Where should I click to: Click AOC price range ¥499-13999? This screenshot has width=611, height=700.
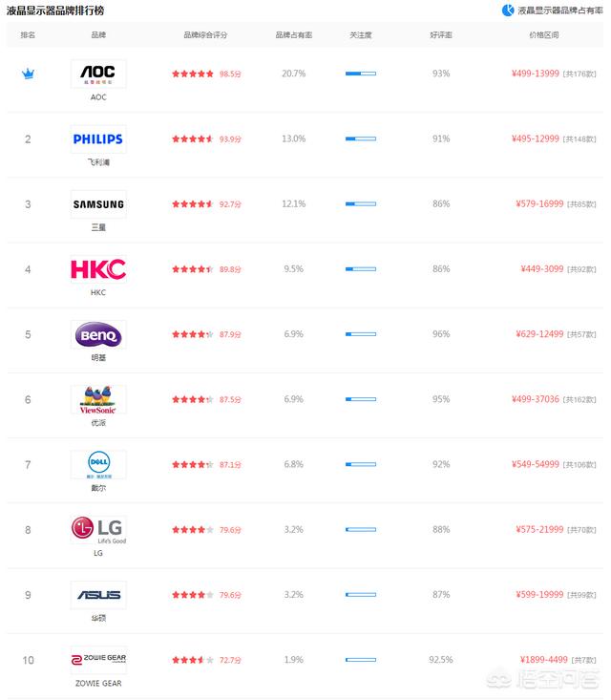536,74
